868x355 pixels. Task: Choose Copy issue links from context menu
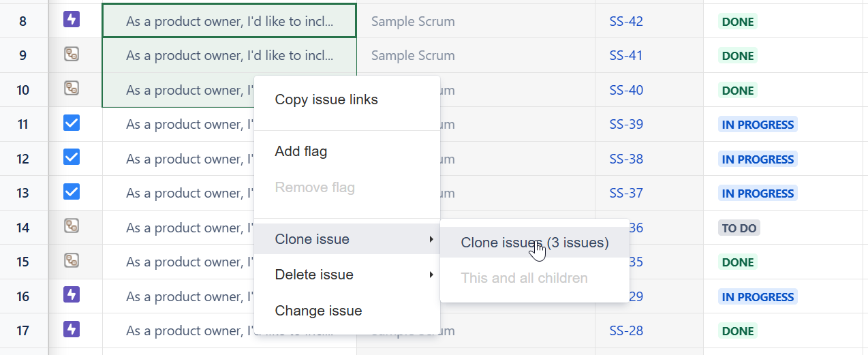pos(326,99)
